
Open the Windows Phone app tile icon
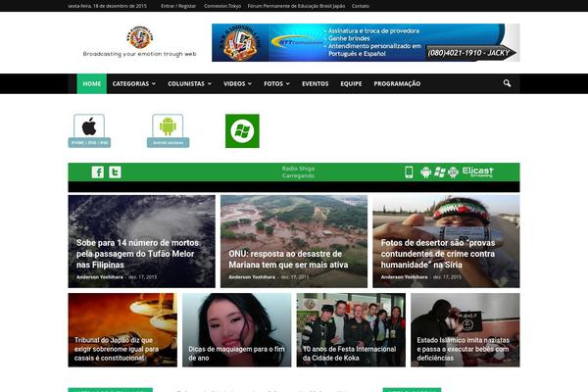click(x=242, y=131)
